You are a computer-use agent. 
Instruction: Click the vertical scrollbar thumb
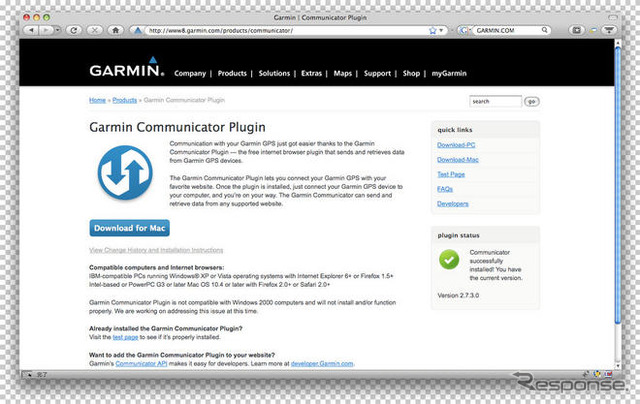[618, 186]
